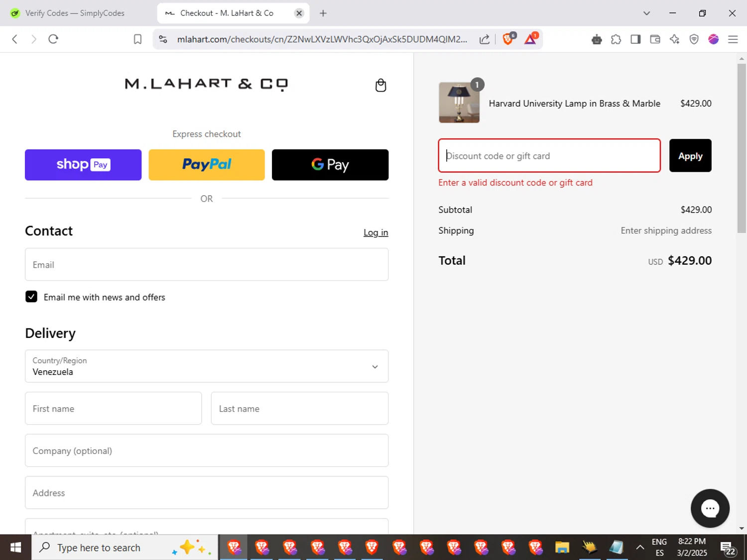Open tab search dropdown arrow
Viewport: 747px width, 560px height.
(x=646, y=13)
